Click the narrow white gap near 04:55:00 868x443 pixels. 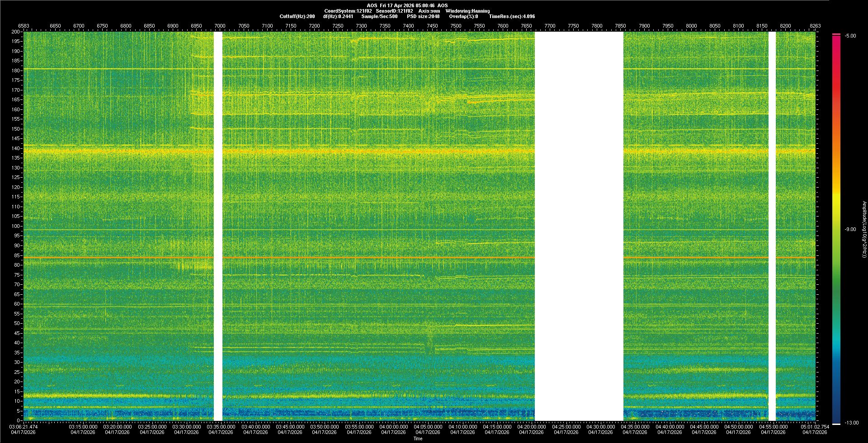coord(772,226)
